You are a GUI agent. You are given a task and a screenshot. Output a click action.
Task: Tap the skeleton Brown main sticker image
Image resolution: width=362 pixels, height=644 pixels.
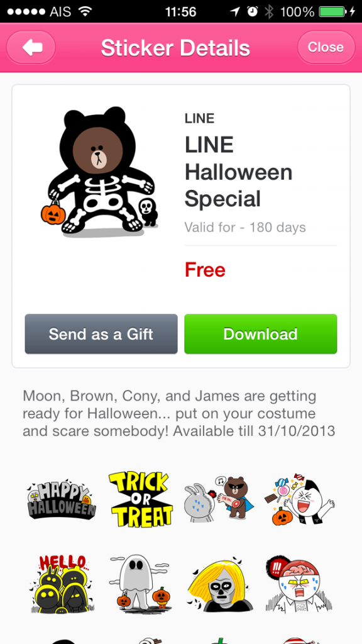(x=100, y=172)
